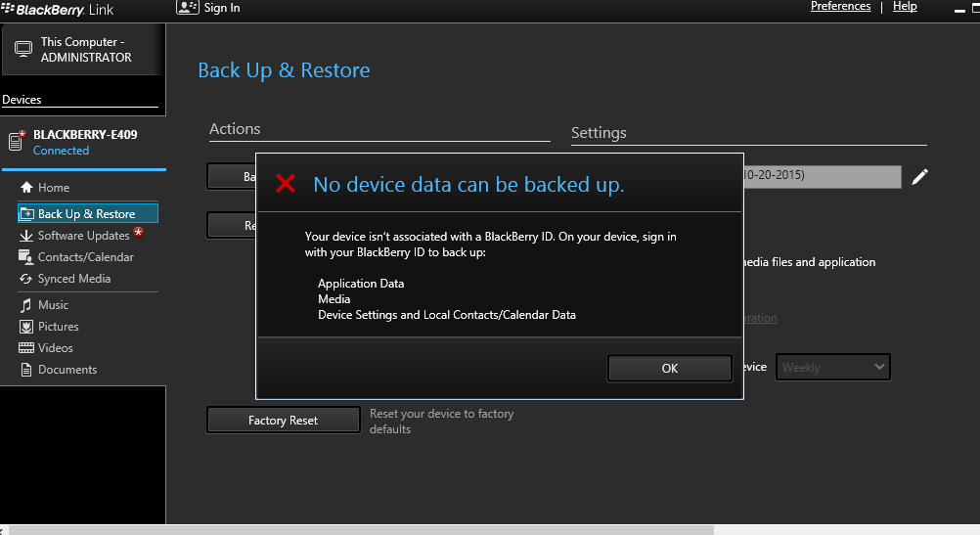This screenshot has width=980, height=535.
Task: Click the Actions section heading
Action: point(235,129)
